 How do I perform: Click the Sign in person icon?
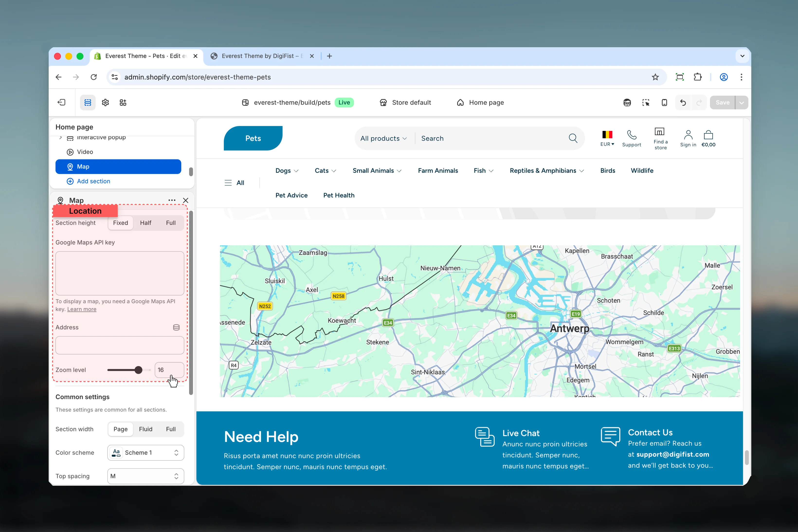pos(688,135)
